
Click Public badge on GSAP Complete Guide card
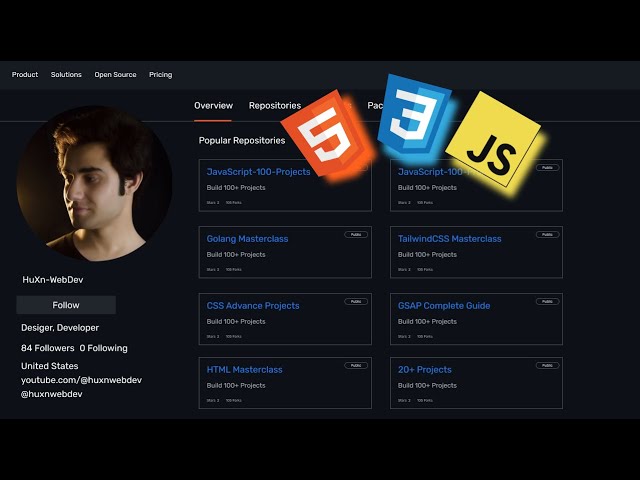tap(547, 302)
